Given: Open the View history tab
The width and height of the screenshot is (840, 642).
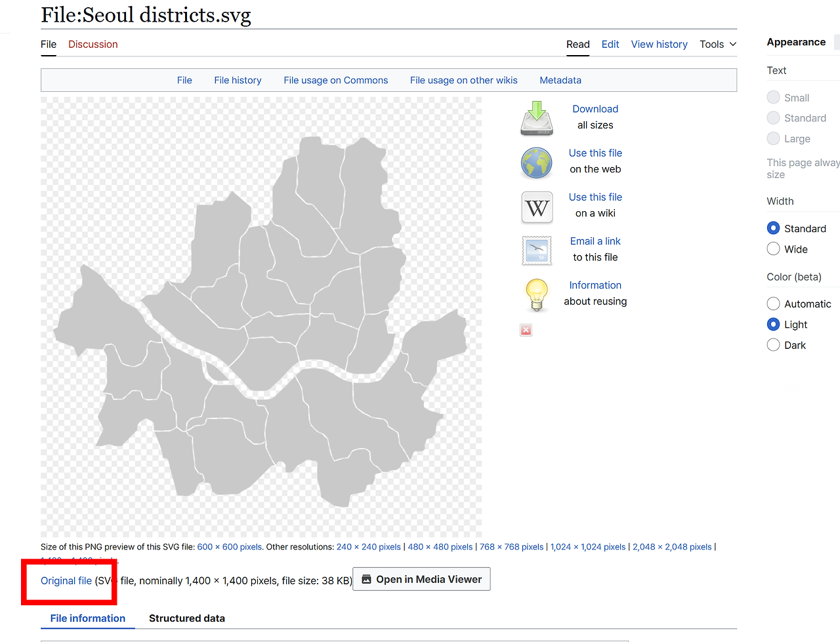Looking at the screenshot, I should (660, 44).
